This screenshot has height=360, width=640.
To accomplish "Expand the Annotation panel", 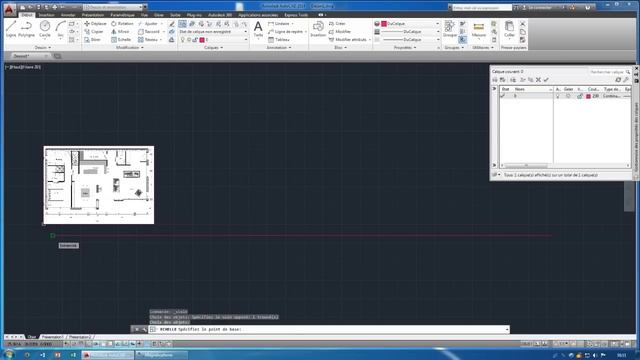I will click(279, 48).
